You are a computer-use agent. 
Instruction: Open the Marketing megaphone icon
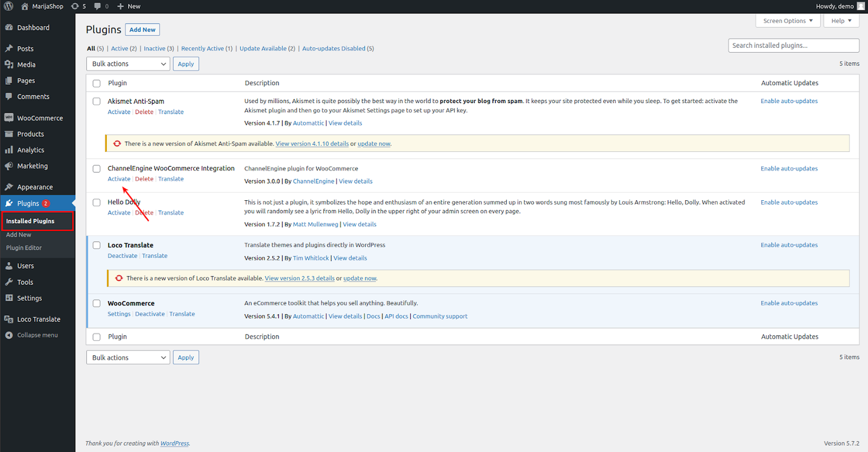coord(9,166)
